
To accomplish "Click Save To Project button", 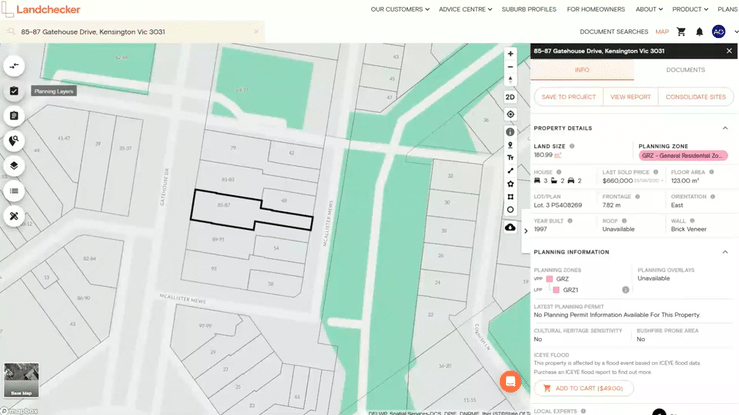I will click(568, 97).
